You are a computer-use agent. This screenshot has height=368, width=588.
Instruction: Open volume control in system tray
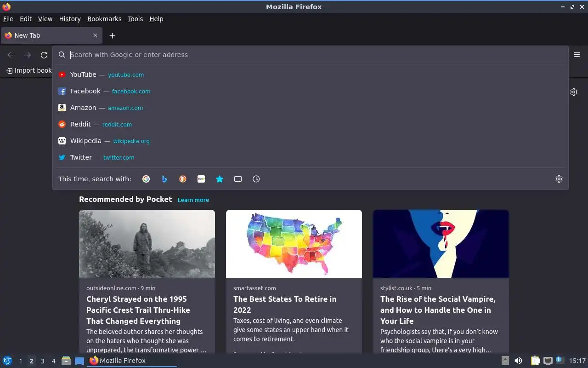point(518,361)
